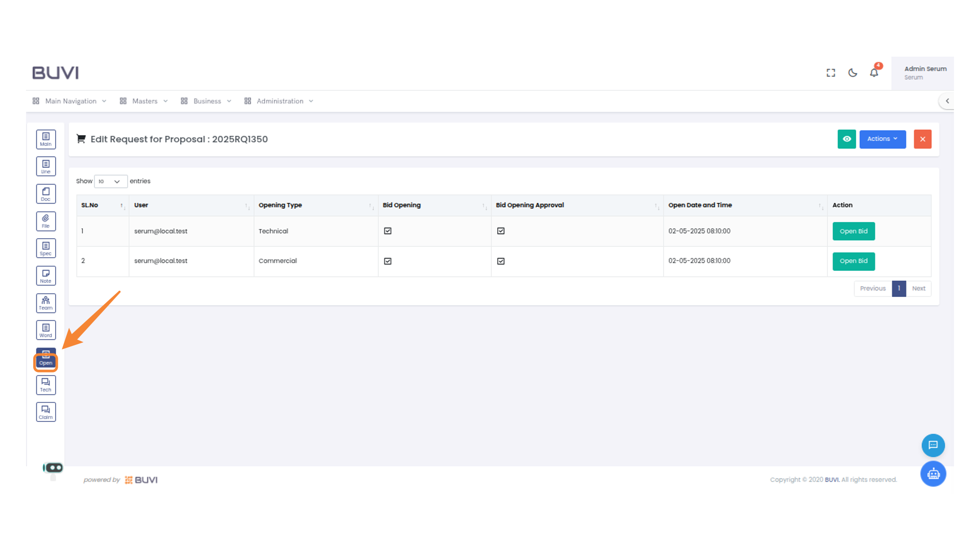Screen dimensions: 980x551
Task: Open the Tech sidebar section
Action: point(46,385)
